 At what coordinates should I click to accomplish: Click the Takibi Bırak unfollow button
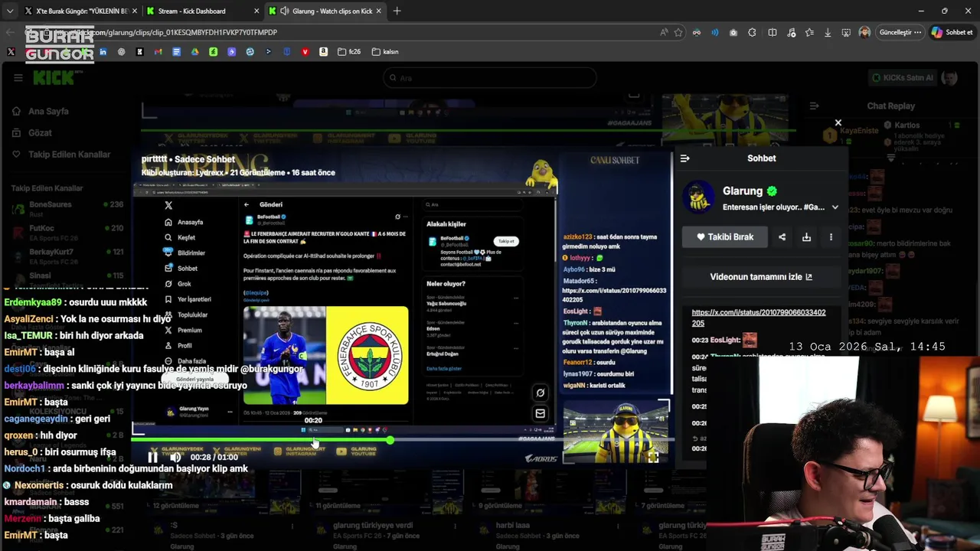[x=724, y=237]
